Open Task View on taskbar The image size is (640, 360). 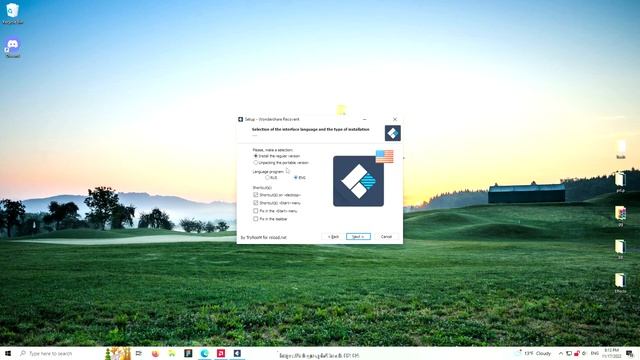[x=139, y=353]
